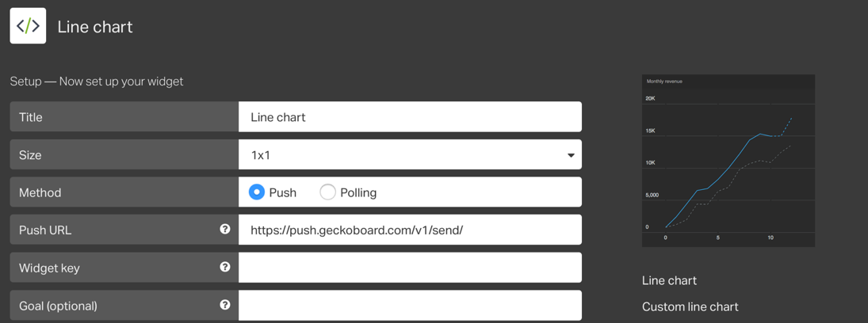868x323 pixels.
Task: Select the Push method radio button
Action: [x=257, y=192]
